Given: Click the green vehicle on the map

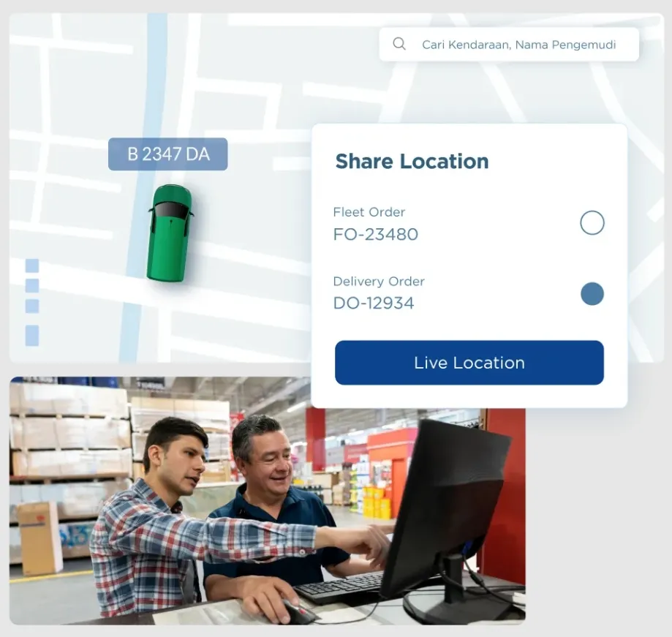Looking at the screenshot, I should (x=170, y=233).
